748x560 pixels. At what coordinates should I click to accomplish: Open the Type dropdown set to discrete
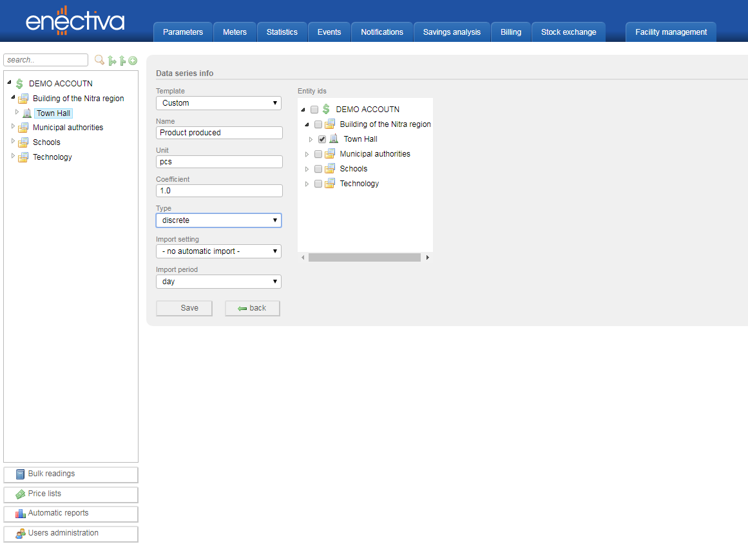coord(218,220)
